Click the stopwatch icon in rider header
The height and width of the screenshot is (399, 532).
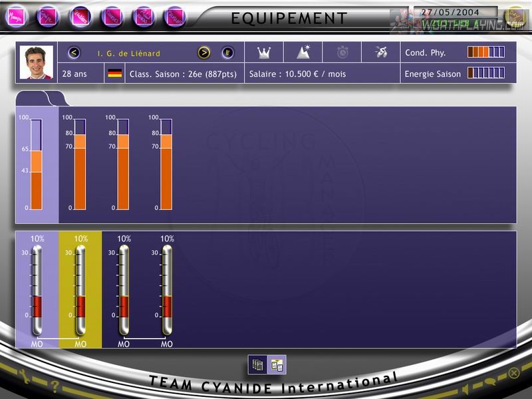click(342, 53)
